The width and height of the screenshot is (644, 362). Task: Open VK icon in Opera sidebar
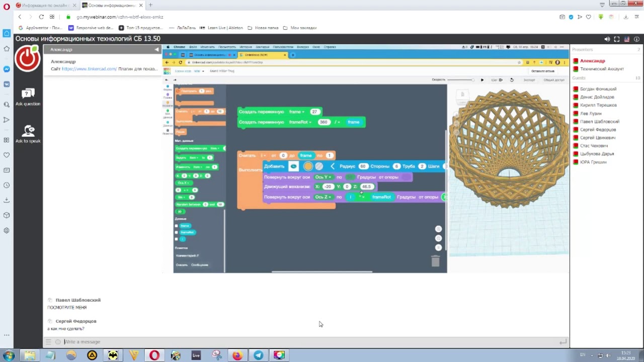point(7,84)
